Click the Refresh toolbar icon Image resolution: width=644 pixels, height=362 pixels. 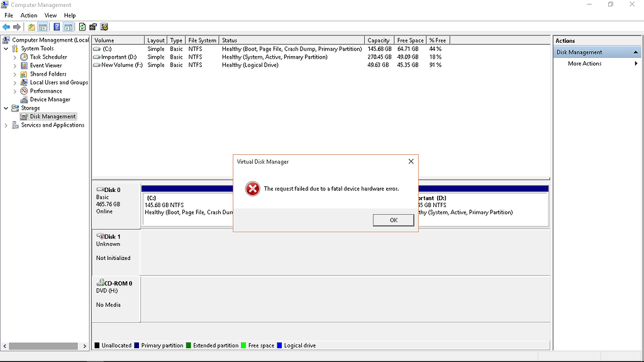pos(82,27)
